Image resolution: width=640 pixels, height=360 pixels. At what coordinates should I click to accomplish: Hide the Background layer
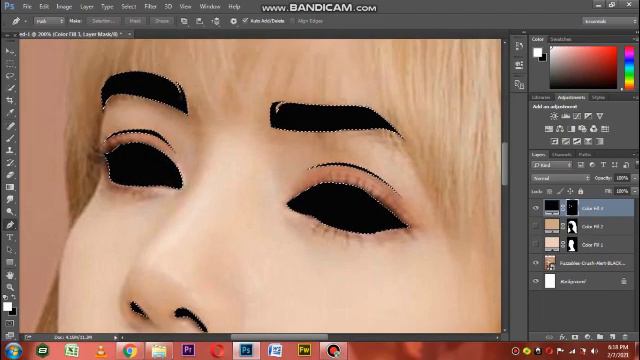point(536,281)
